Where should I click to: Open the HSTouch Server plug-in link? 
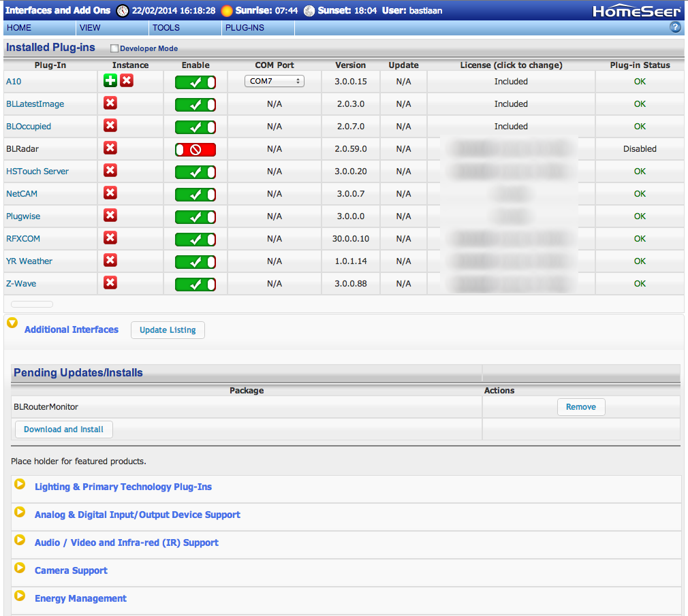37,171
